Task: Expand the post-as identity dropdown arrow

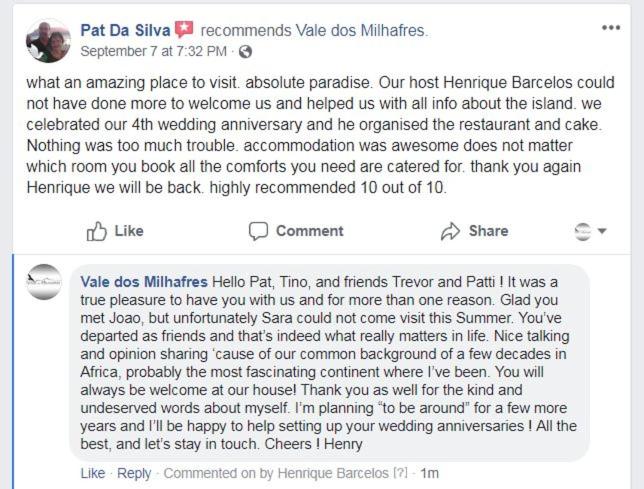Action: [x=602, y=231]
